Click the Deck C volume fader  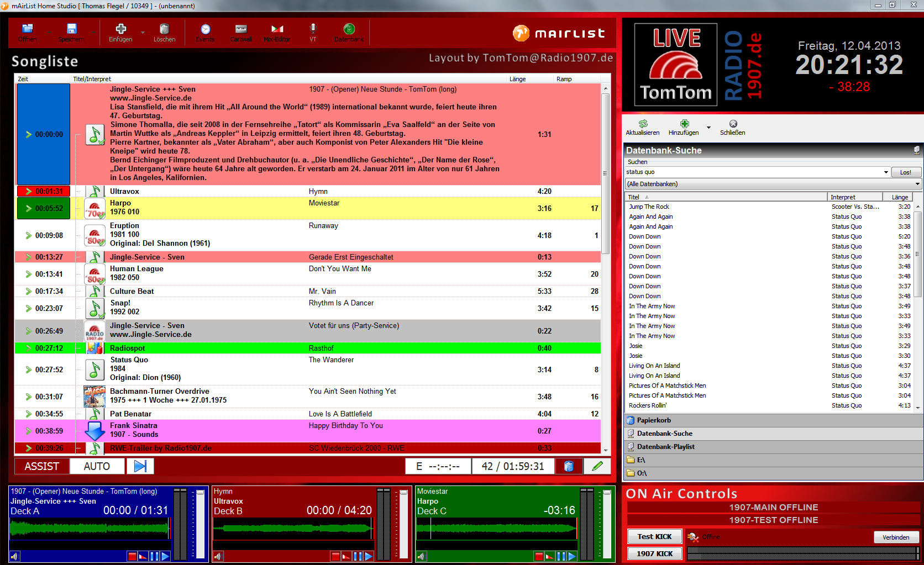click(x=607, y=524)
